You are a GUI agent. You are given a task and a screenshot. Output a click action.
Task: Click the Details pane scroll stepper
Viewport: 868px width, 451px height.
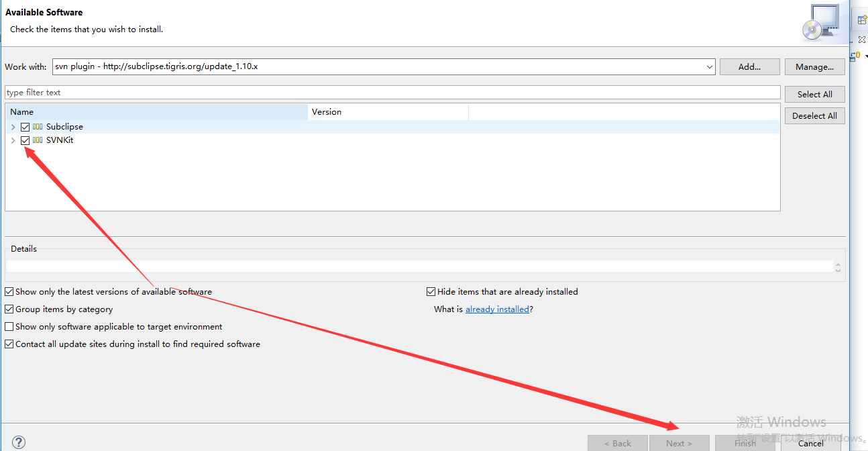838,267
